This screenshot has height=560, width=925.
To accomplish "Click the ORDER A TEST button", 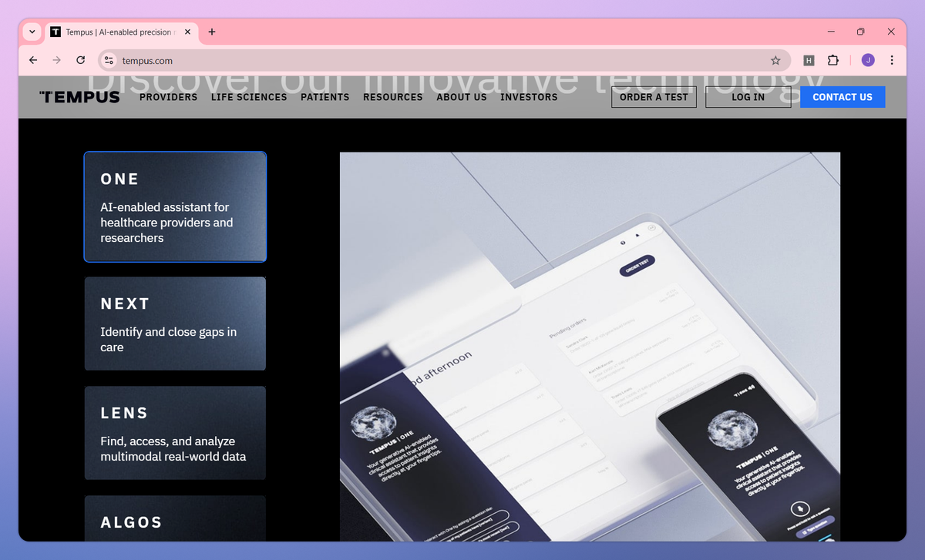I will [x=654, y=97].
